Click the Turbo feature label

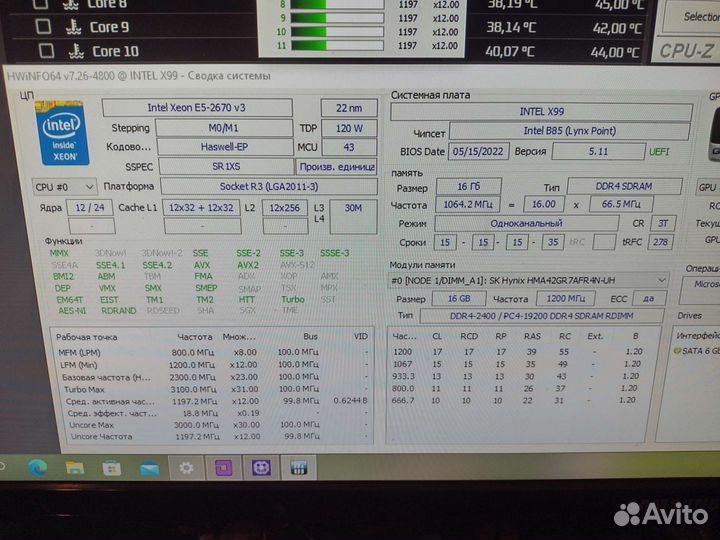click(x=293, y=299)
